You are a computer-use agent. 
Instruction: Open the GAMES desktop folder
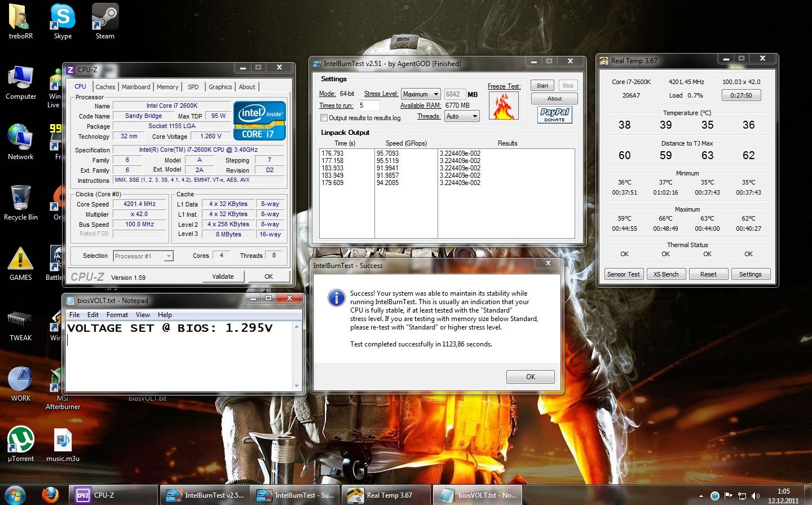[x=20, y=264]
